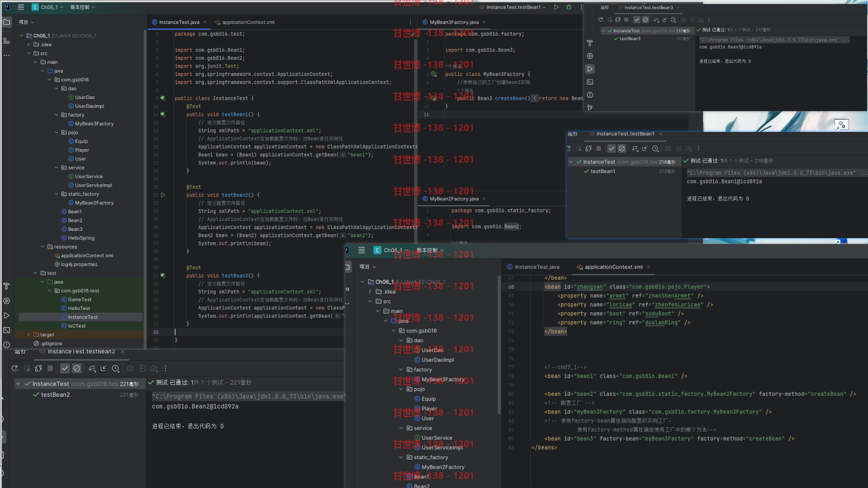Open the Terminal tool window in right sidebar
This screenshot has width=868, height=488.
[x=590, y=82]
